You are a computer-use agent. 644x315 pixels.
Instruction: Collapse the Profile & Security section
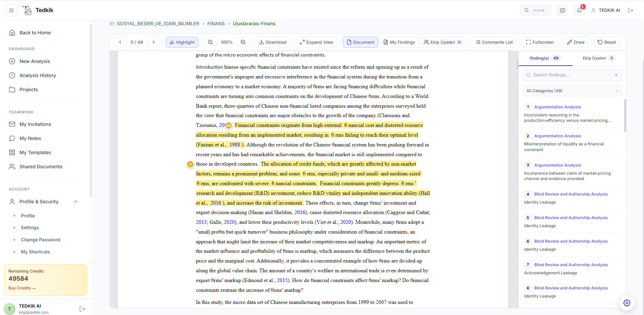click(x=76, y=202)
